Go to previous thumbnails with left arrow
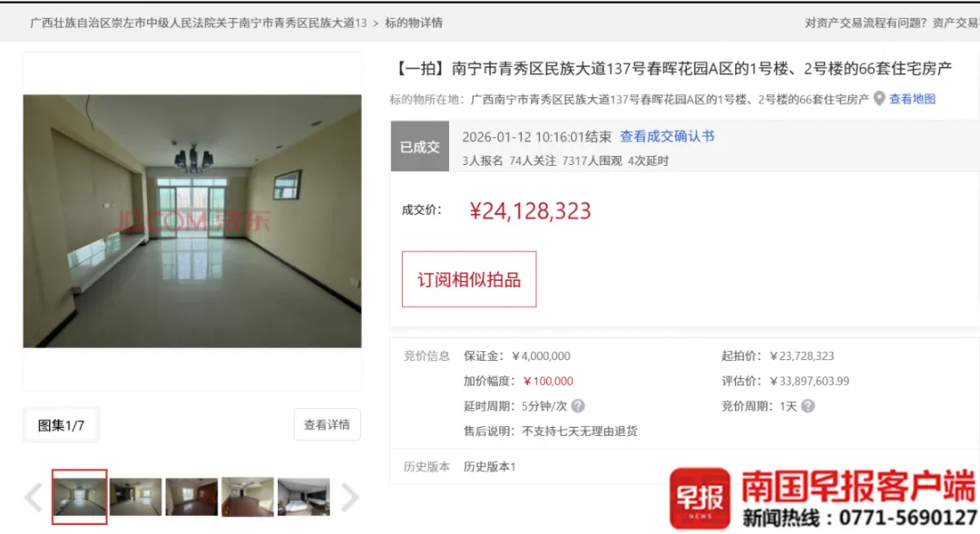980x534 pixels. (34, 497)
